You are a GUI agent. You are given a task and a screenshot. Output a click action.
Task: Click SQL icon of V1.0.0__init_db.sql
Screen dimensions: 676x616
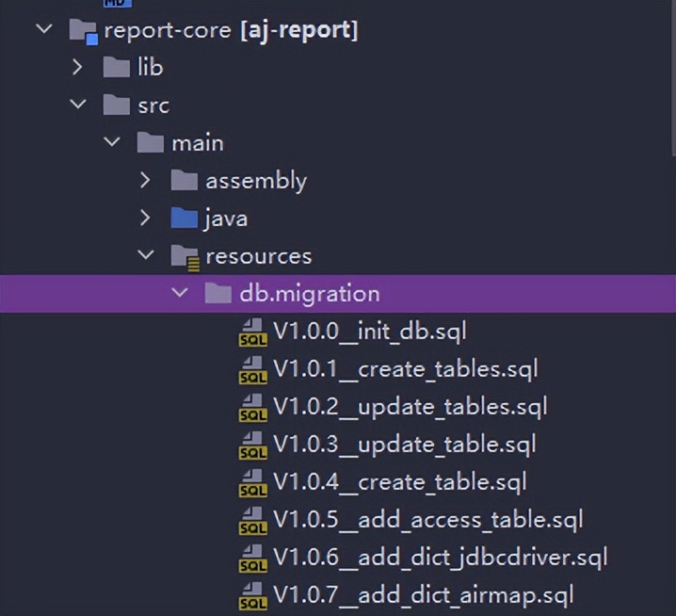click(x=252, y=332)
